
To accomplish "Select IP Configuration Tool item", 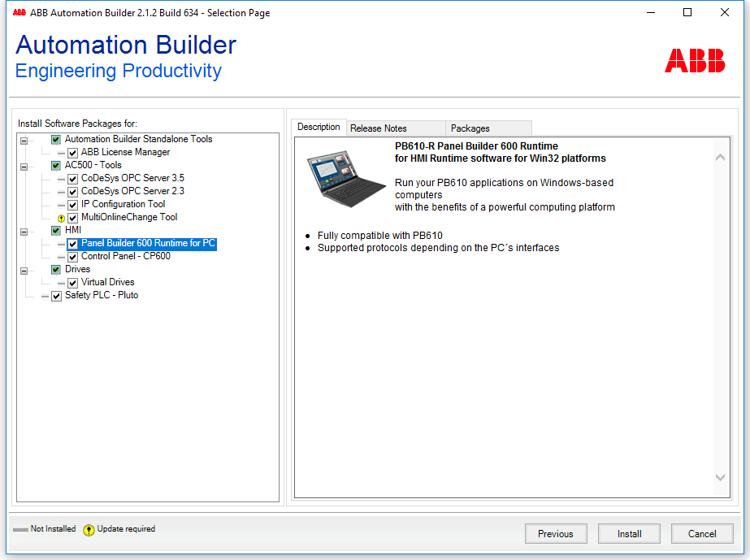I will tap(123, 204).
